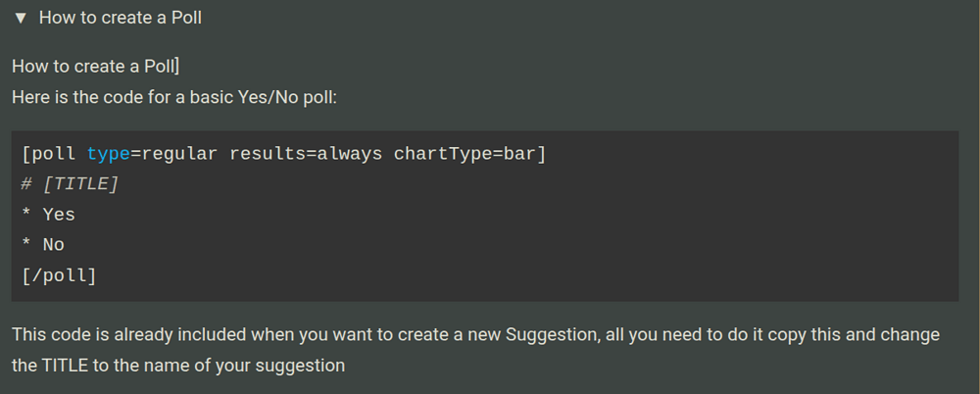The height and width of the screenshot is (394, 980).
Task: Click the word 'TITLE' in the last sentence
Action: 65,366
